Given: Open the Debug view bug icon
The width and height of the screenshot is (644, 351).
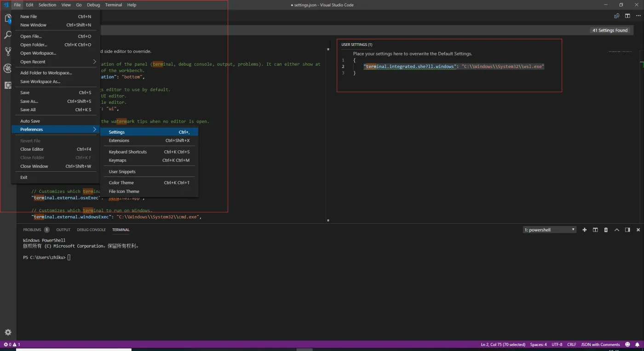Looking at the screenshot, I should coord(8,68).
